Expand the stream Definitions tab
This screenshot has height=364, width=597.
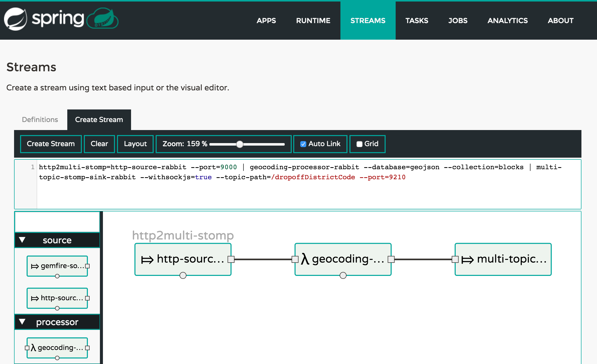coord(40,119)
